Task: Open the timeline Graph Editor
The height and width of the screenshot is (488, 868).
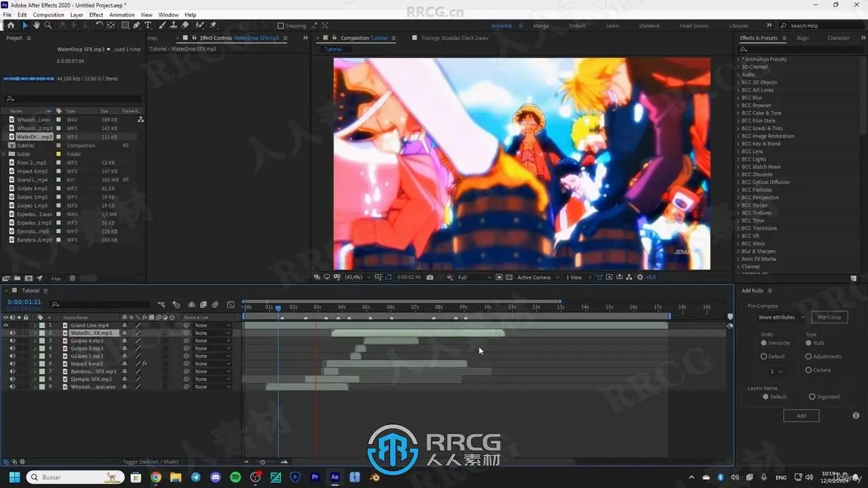Action: click(x=231, y=305)
